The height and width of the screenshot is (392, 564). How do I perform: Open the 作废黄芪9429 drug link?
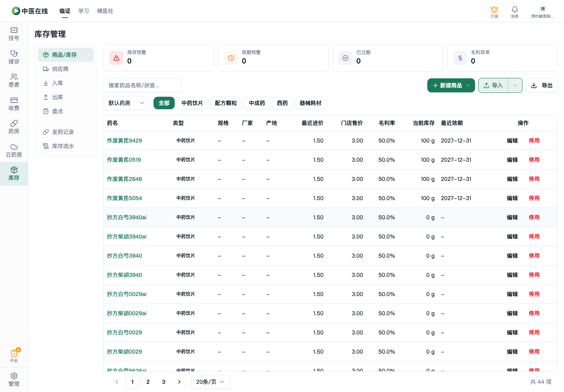point(125,141)
